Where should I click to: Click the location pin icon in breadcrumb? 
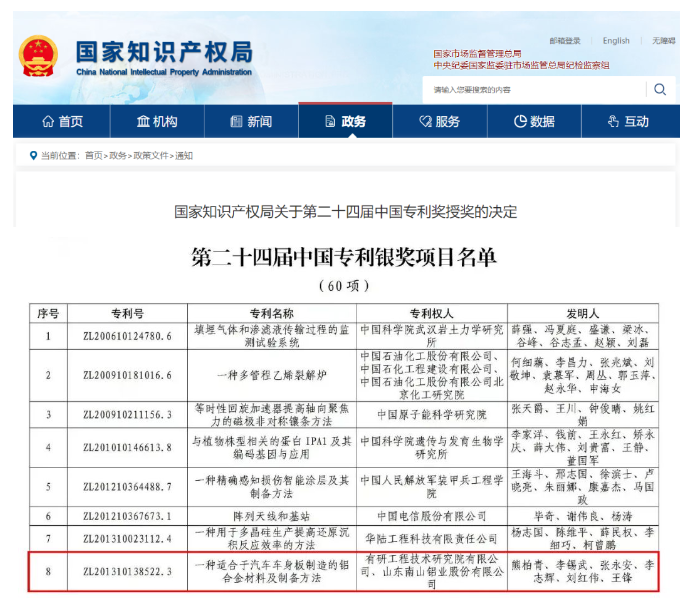point(33,156)
